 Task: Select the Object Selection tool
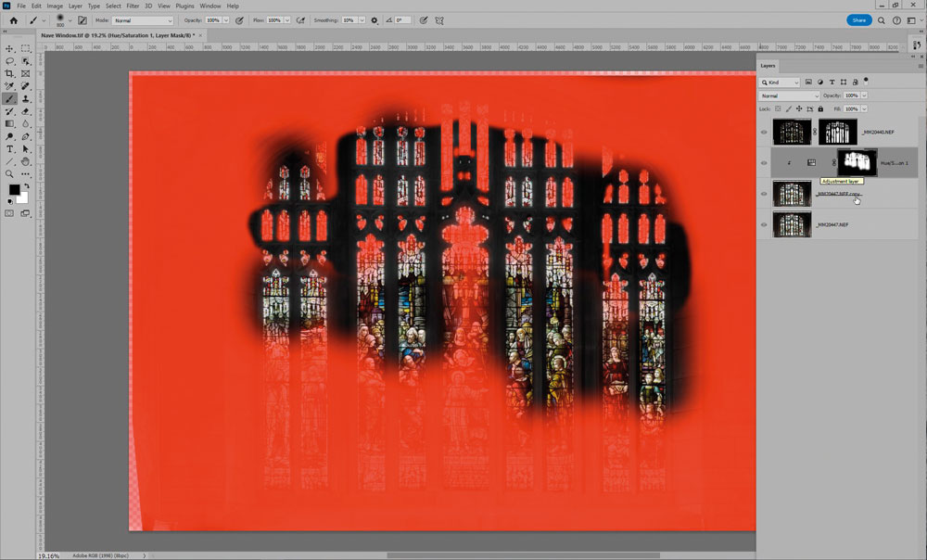coord(25,61)
